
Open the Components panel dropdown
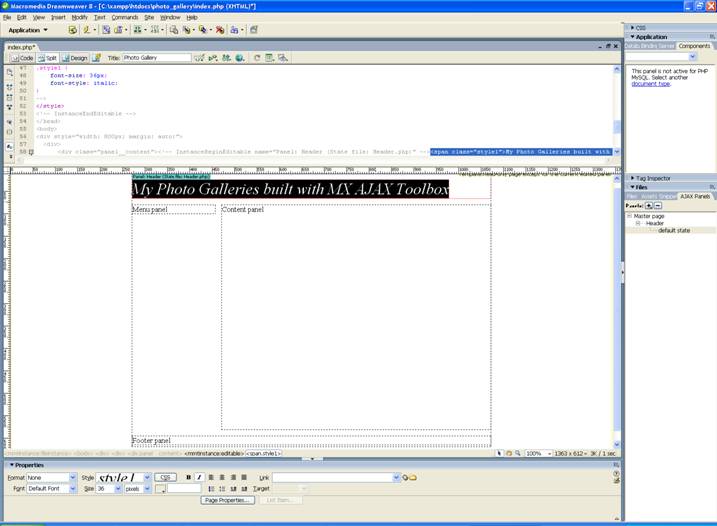point(692,57)
